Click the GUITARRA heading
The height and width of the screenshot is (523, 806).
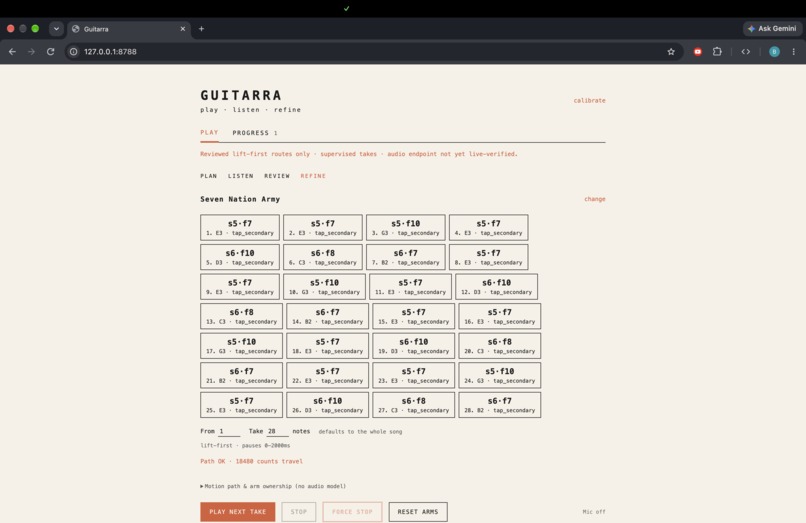[x=241, y=96]
